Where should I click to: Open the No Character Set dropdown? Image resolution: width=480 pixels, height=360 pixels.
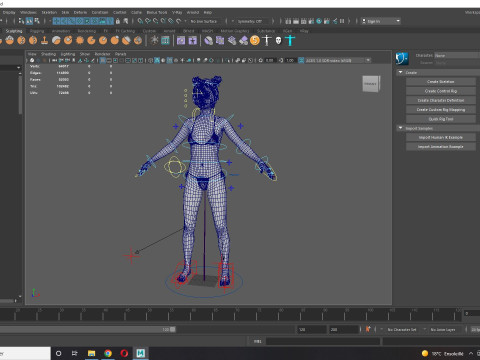coord(402,329)
